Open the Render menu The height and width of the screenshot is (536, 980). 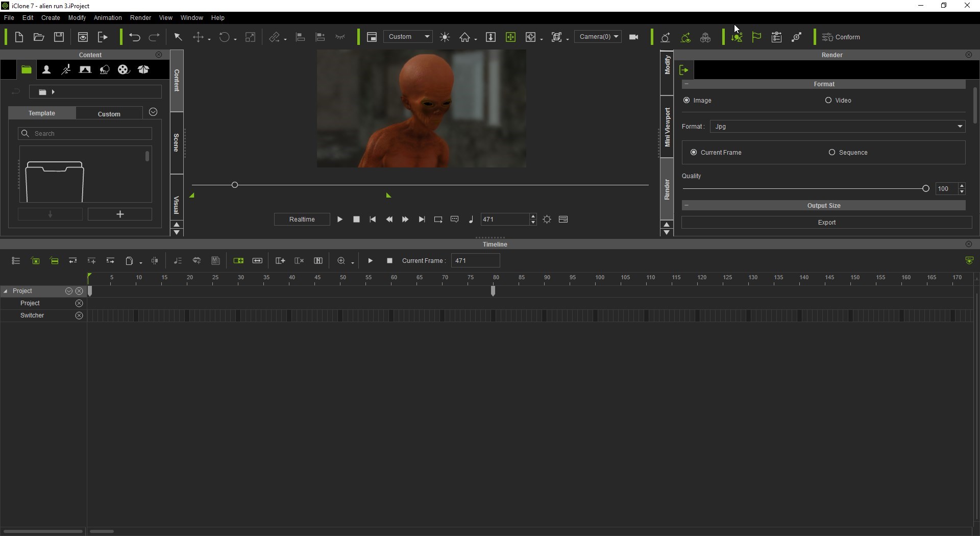tap(140, 17)
